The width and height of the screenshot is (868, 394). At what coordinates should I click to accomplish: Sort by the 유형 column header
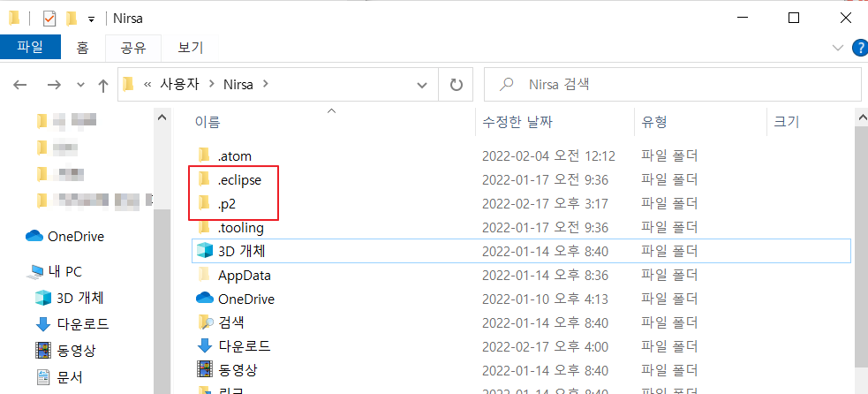(x=653, y=121)
